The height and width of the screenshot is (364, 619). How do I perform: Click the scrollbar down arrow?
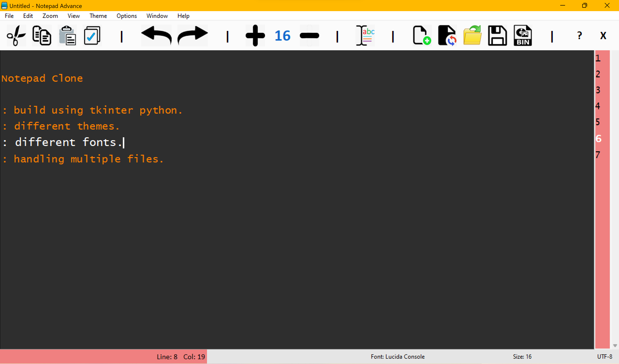tap(615, 346)
